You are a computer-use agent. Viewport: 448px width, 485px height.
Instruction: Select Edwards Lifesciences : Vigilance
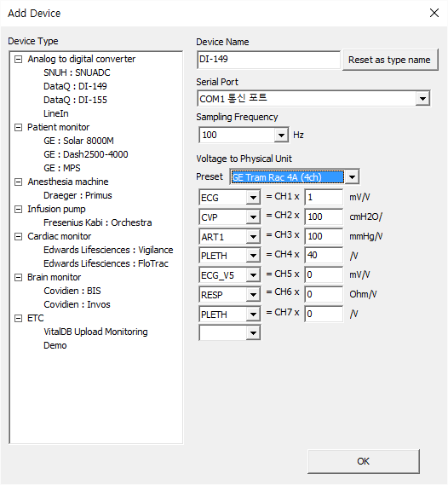click(x=108, y=250)
